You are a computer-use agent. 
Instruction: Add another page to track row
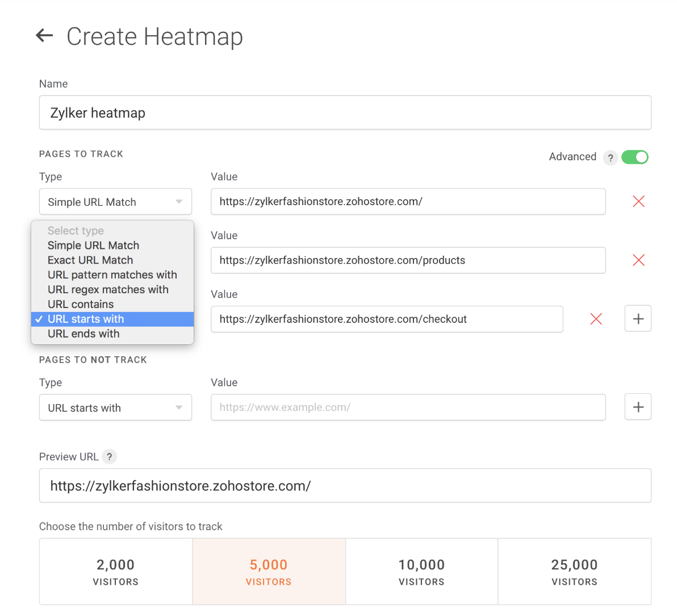(x=638, y=319)
